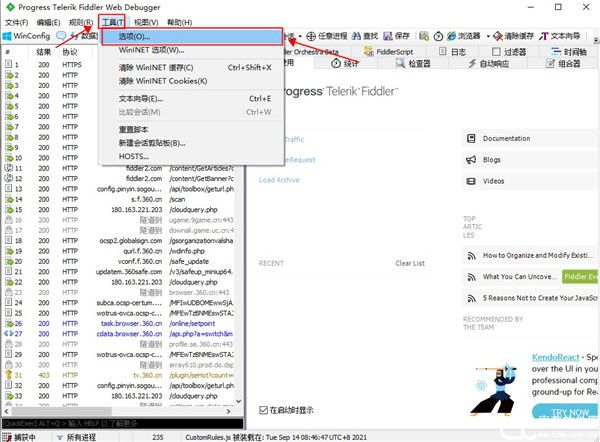Open the 编辑(E) menu
The width and height of the screenshot is (600, 442).
click(x=49, y=22)
